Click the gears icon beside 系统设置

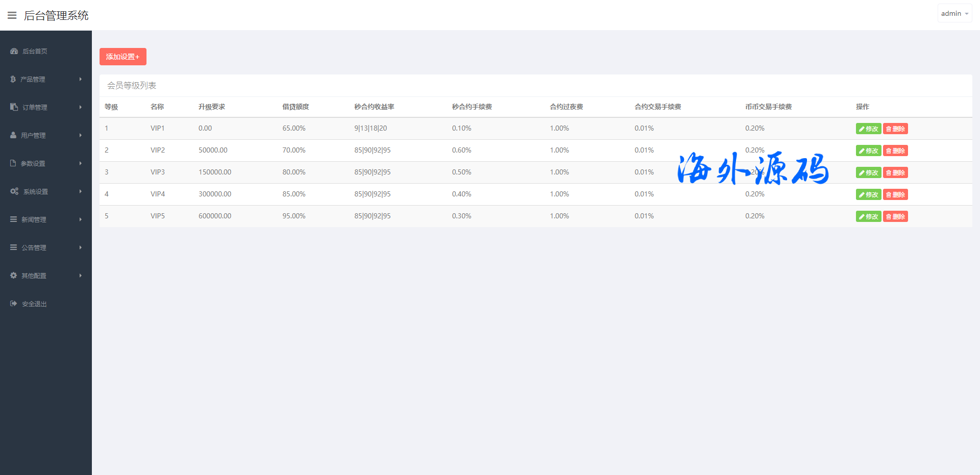tap(14, 191)
